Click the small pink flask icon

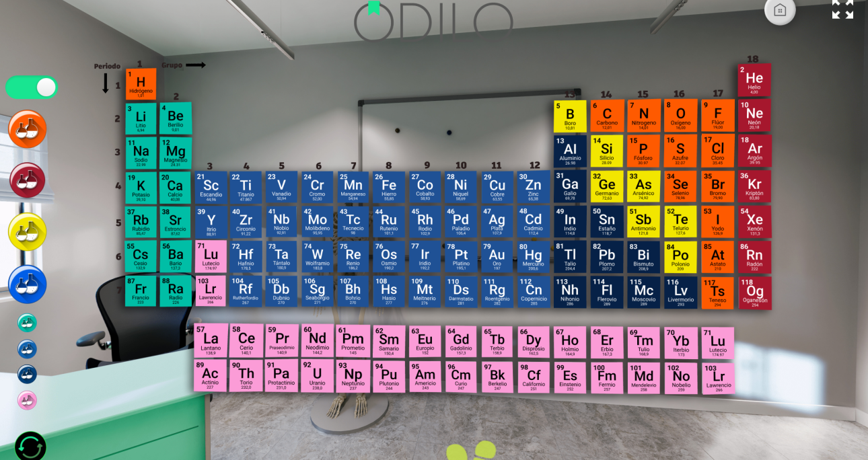[27, 401]
